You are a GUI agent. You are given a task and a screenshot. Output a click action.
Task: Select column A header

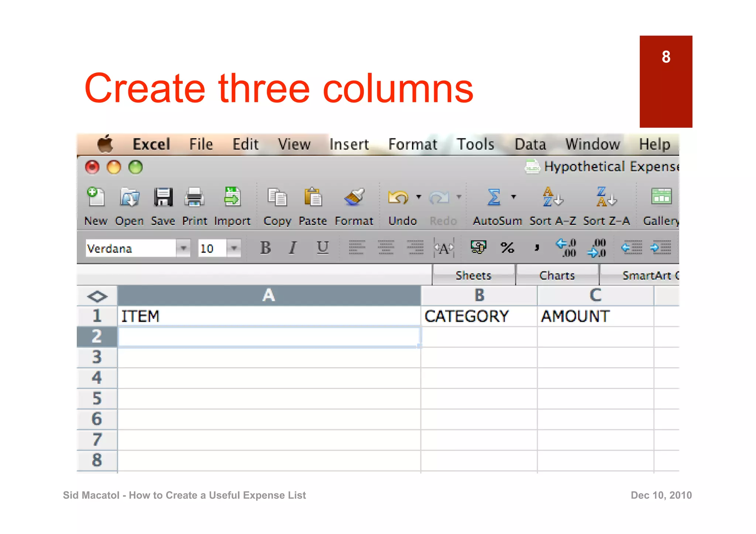[x=269, y=295]
